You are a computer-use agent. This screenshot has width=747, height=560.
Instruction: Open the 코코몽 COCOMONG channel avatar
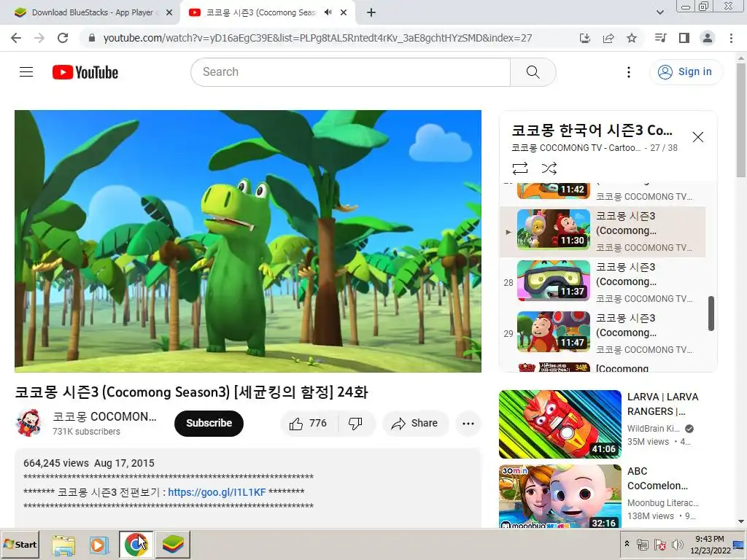point(29,423)
